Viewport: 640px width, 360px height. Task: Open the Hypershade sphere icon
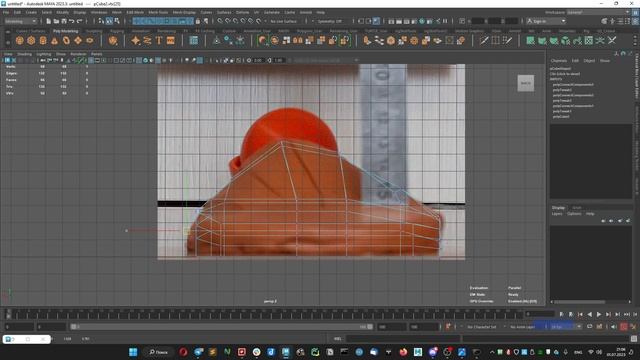pos(422,21)
